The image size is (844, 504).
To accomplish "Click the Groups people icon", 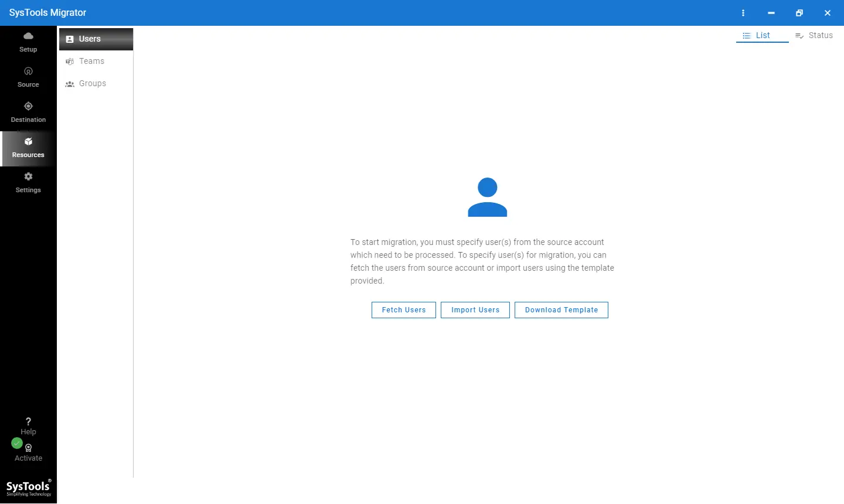I will click(x=70, y=84).
